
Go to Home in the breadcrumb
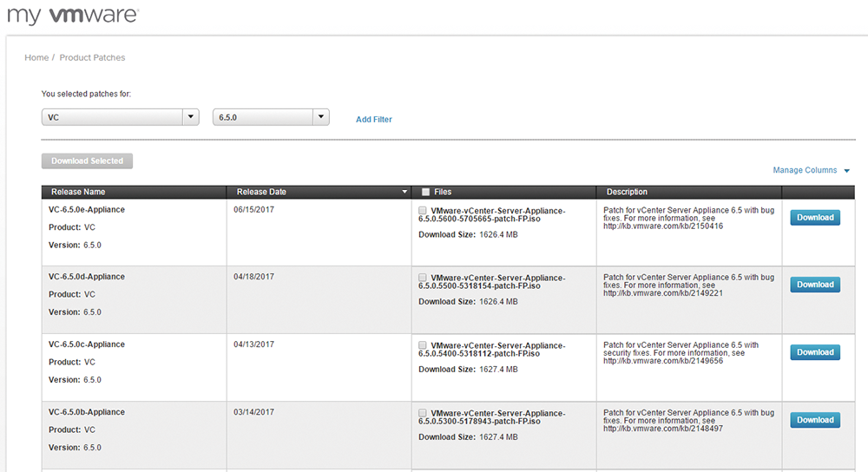coord(36,57)
